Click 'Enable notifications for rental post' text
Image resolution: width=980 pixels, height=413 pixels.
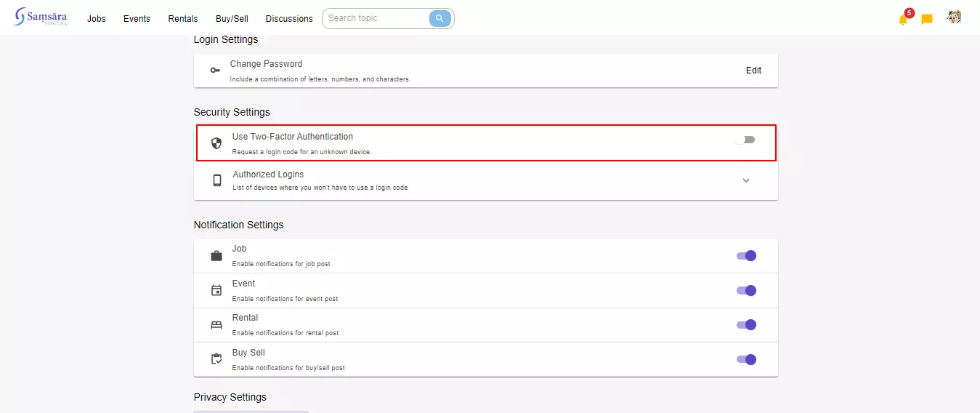click(x=286, y=333)
